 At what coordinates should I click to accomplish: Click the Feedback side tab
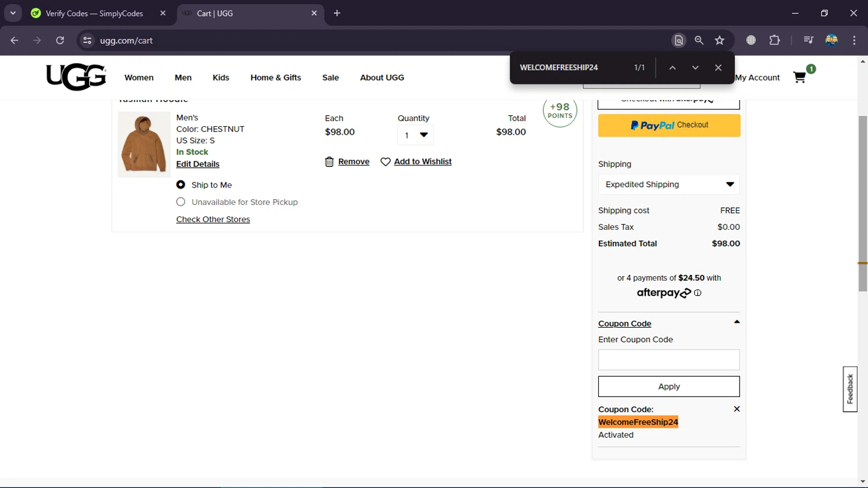tap(850, 389)
